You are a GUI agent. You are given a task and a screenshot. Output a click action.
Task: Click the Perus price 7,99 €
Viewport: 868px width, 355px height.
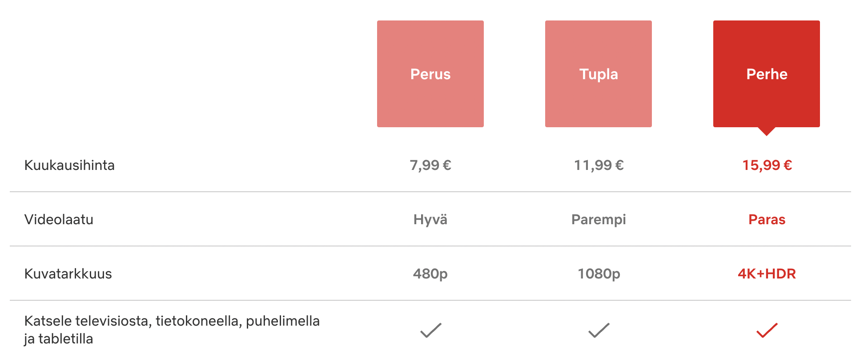click(x=430, y=165)
